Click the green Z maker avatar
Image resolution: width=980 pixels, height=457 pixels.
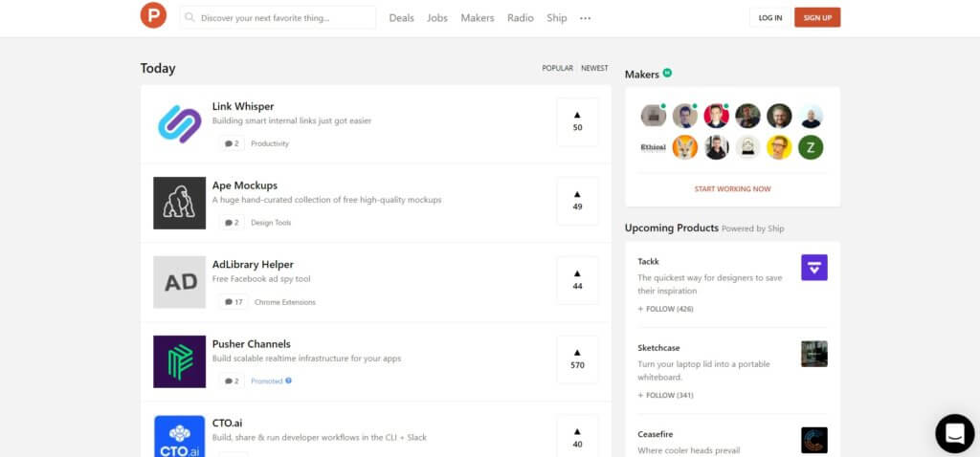click(x=811, y=147)
